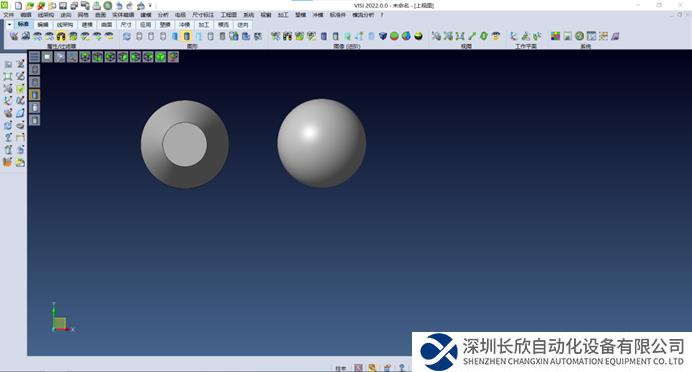The image size is (692, 372).
Task: Click the red square icon in status bar
Action: tap(358, 368)
